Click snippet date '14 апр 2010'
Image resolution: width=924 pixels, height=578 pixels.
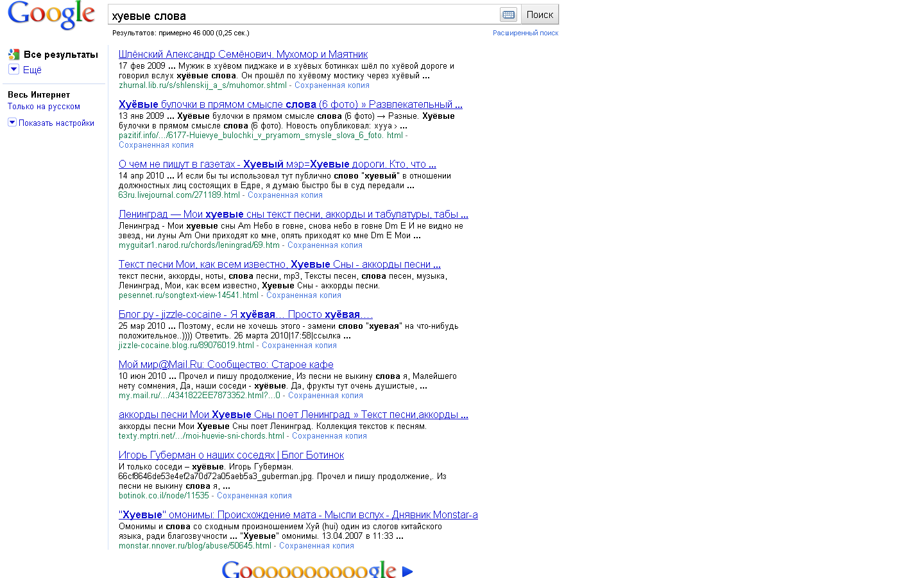click(x=141, y=176)
